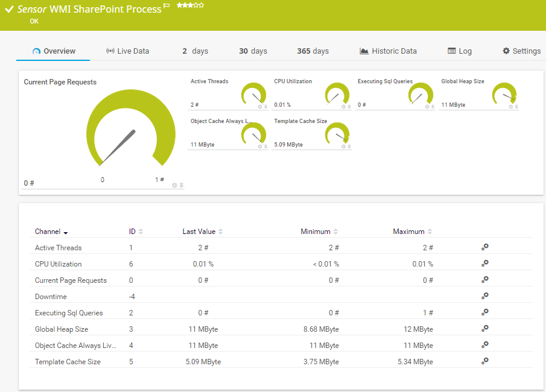Open settings gear for Downtime channel row
546x392 pixels.
[x=484, y=296]
